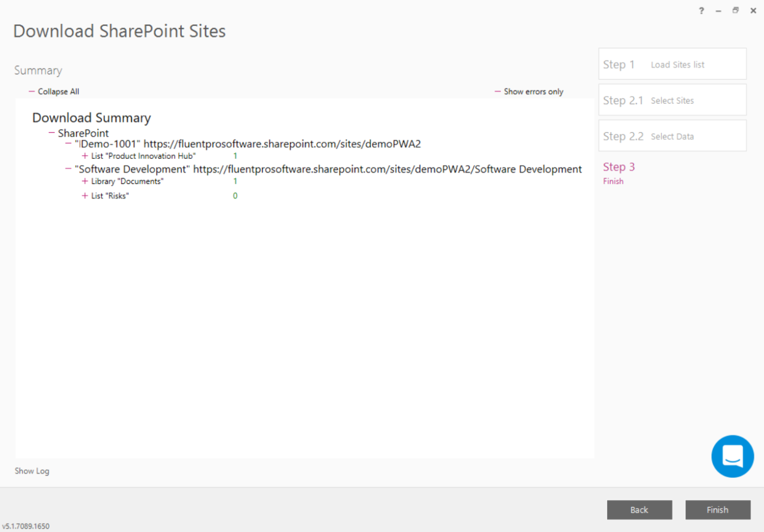Toggle Show errors only
764x532 pixels.
[529, 92]
